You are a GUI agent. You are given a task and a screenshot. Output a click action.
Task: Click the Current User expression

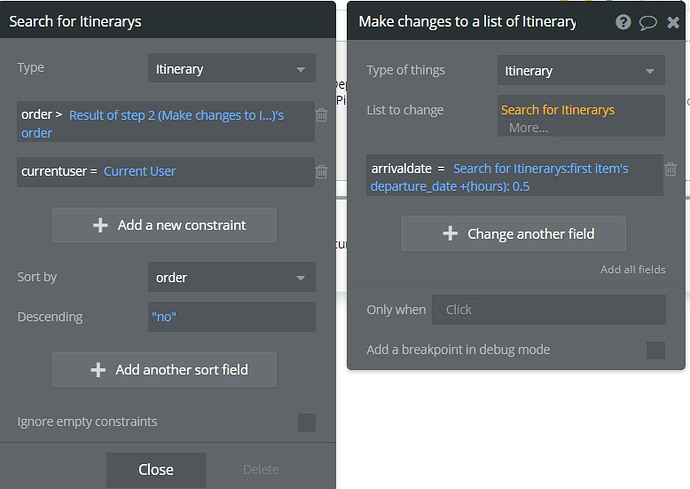coord(139,171)
